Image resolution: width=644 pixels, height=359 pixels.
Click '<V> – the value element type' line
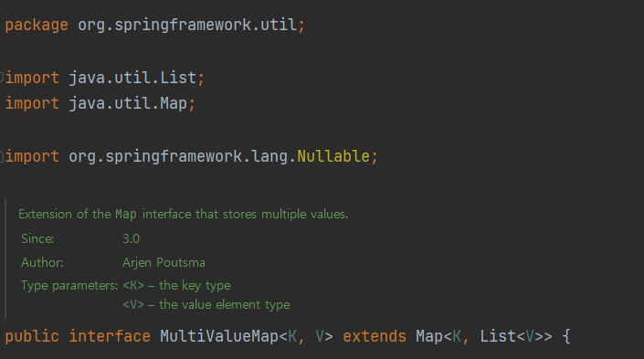click(x=206, y=305)
